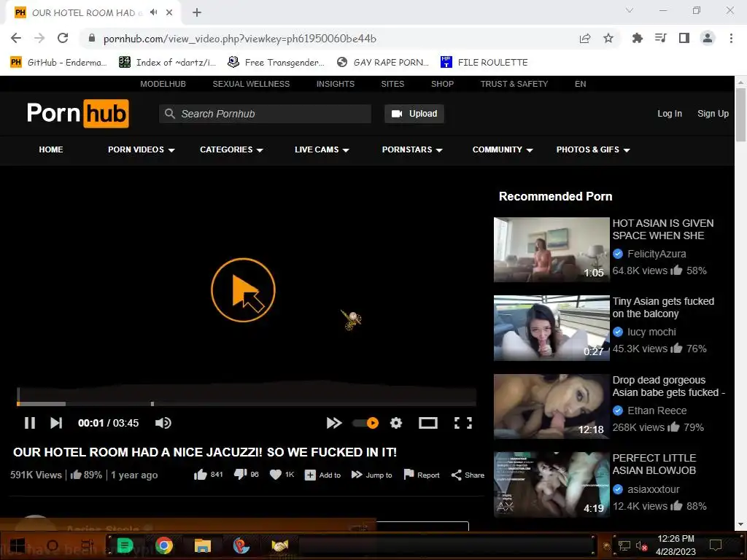The image size is (747, 560).
Task: Click the browser forward arrow
Action: click(39, 38)
